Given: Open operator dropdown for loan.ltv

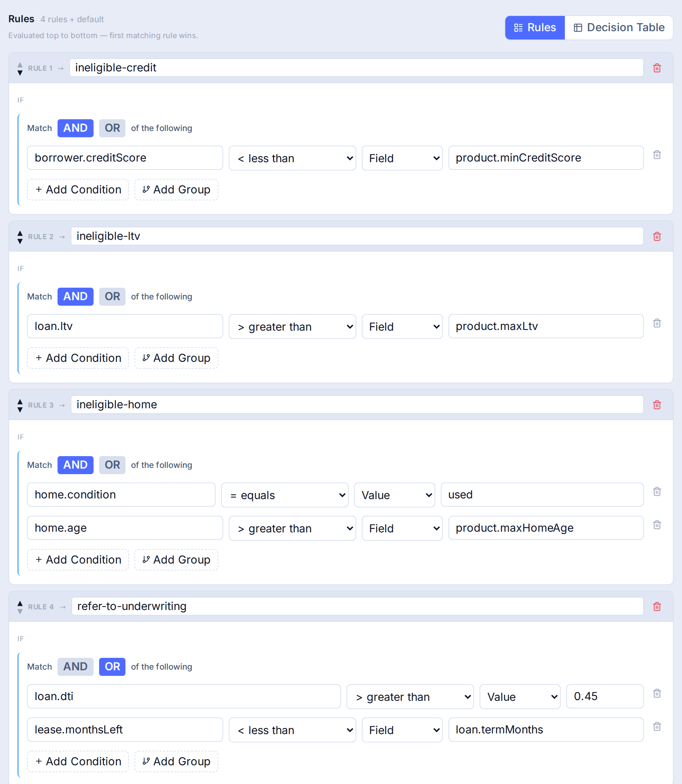Looking at the screenshot, I should 292,326.
